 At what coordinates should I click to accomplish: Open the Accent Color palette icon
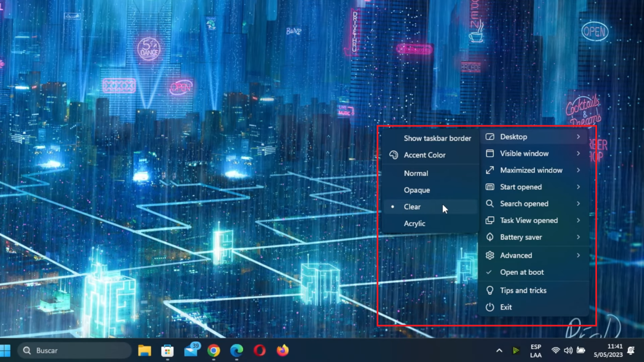point(393,155)
